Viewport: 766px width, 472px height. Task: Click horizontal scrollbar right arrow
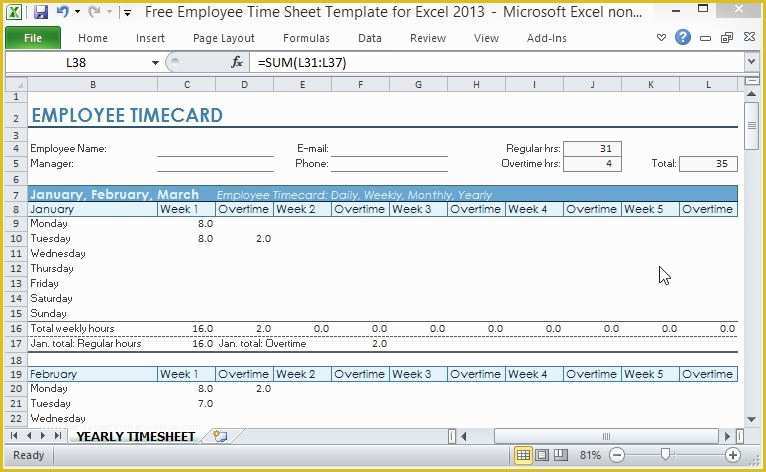point(727,436)
